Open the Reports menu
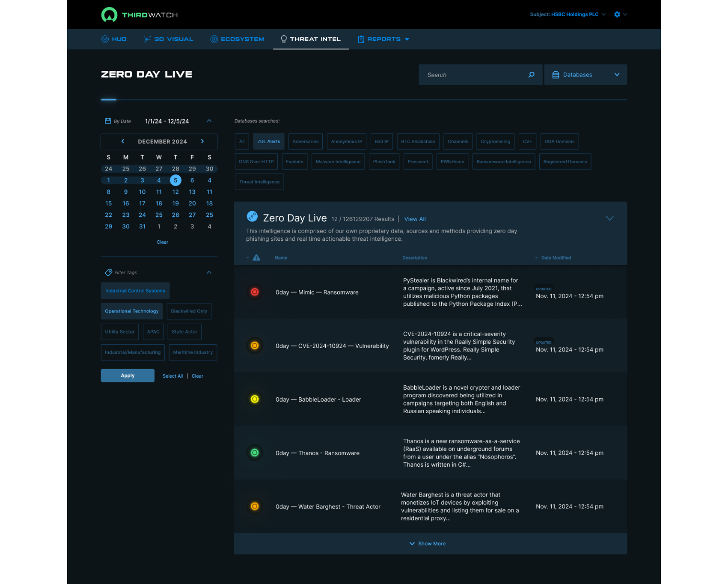This screenshot has width=728, height=584. tap(384, 39)
